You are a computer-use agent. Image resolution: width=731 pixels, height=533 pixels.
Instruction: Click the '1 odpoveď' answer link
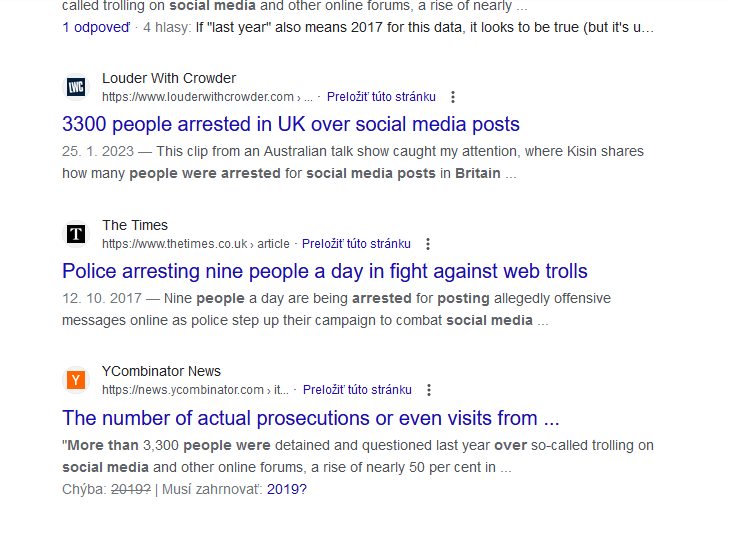point(96,28)
